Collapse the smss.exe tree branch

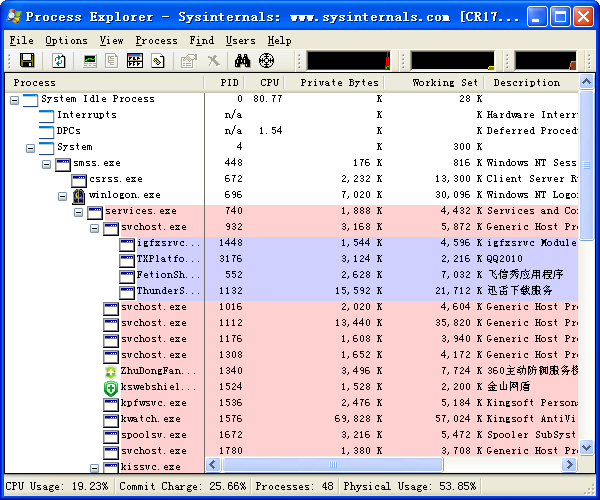(x=47, y=163)
